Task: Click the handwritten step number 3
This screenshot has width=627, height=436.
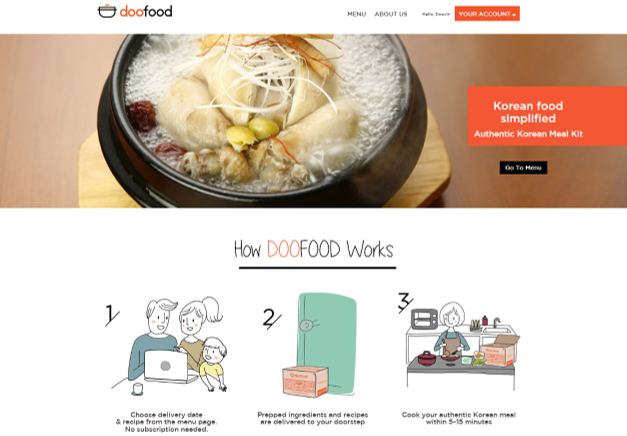Action: coord(405,303)
